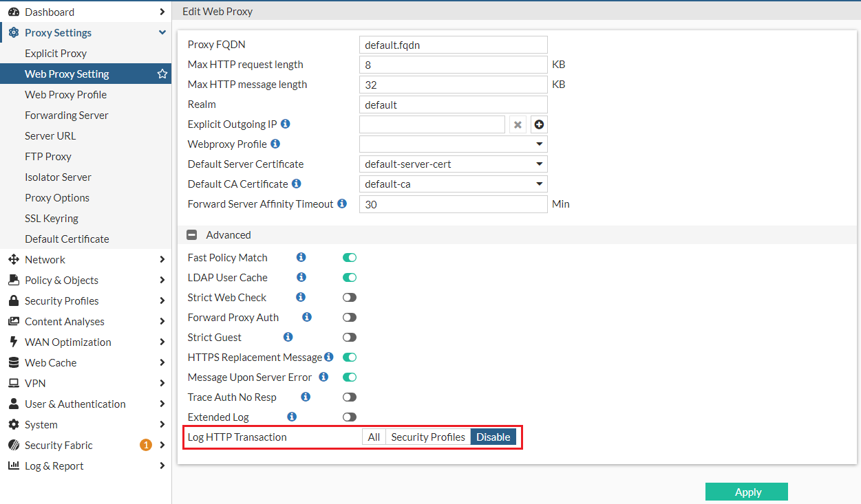Select All for Log HTTP Transaction
This screenshot has height=504, width=861.
374,437
